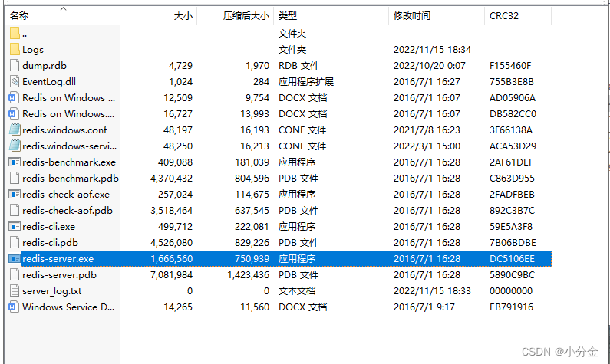Select the server_log.txt file name
The width and height of the screenshot is (610, 364).
pyautogui.click(x=51, y=291)
